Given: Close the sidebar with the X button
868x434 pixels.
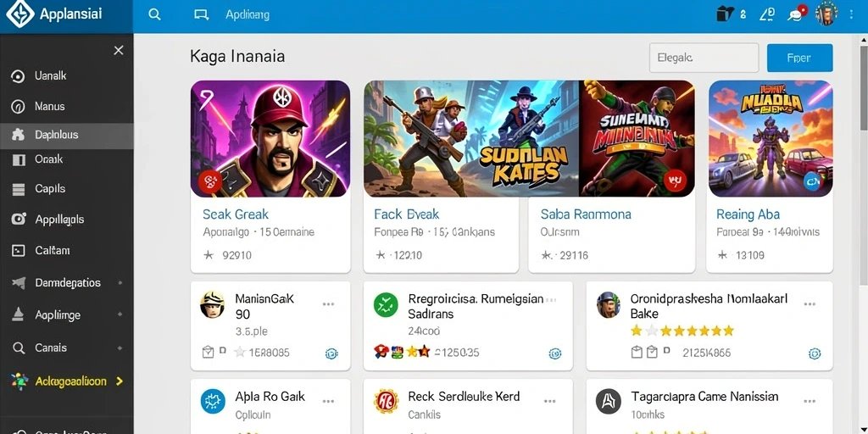Looking at the screenshot, I should [x=119, y=50].
